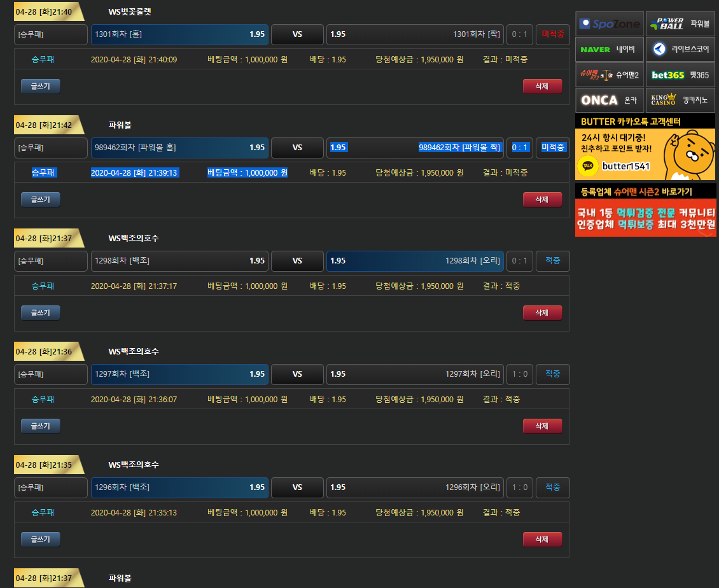
Task: Click 글쓰기 under the 파워볼 989462회차 bet
Action: 41,200
